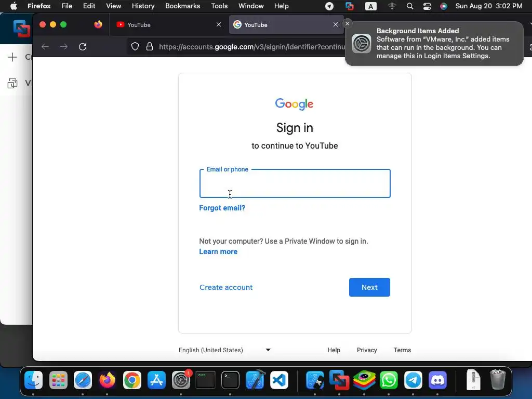The height and width of the screenshot is (399, 532).
Task: Click the Next button
Action: [x=369, y=287]
